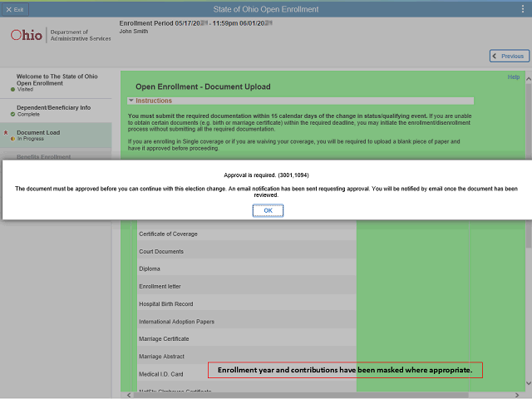Go back using the Previous button
Screen dimensions: 532x399
tap(509, 56)
